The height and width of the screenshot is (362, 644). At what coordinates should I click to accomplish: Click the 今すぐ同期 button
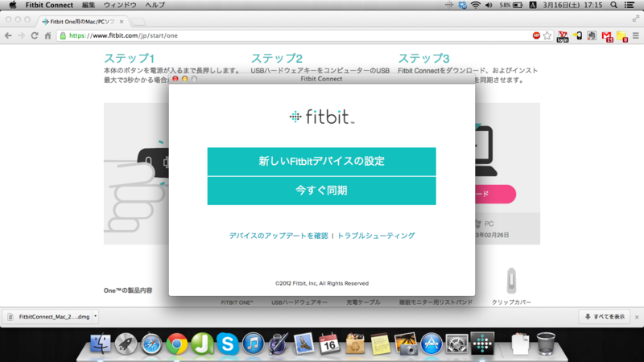[x=321, y=191]
